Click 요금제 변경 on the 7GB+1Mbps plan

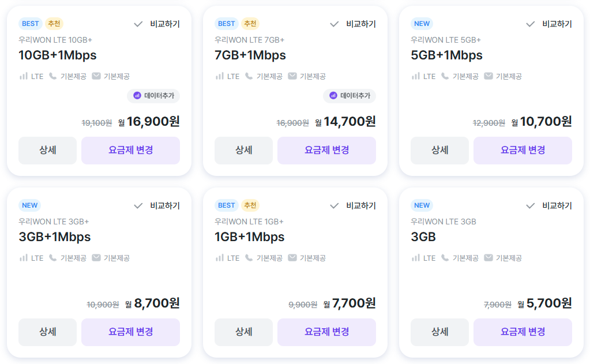click(x=326, y=150)
